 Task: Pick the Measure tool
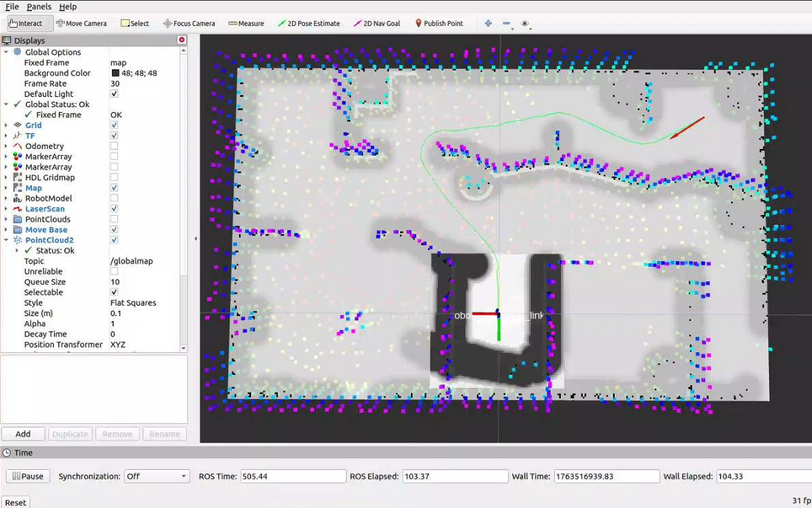[246, 23]
